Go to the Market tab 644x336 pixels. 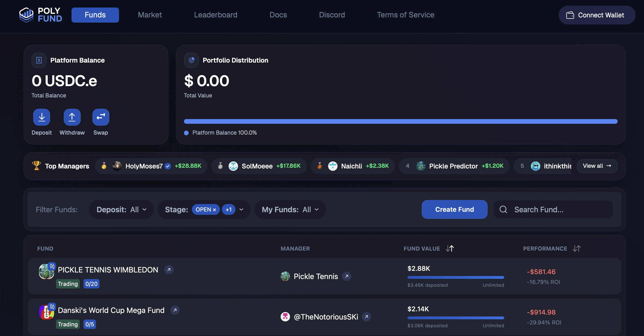point(150,15)
